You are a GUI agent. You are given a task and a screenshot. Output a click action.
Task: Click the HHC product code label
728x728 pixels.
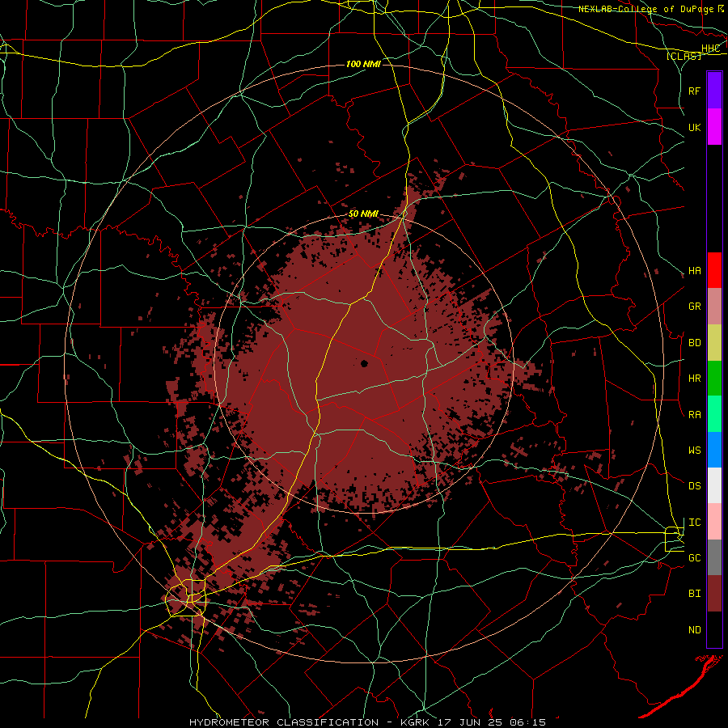pos(710,49)
